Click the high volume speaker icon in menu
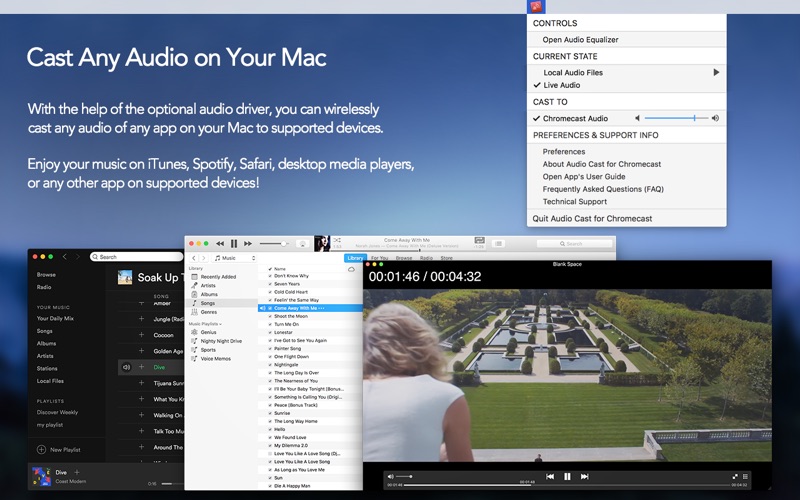Image resolution: width=800 pixels, height=500 pixels. (715, 118)
